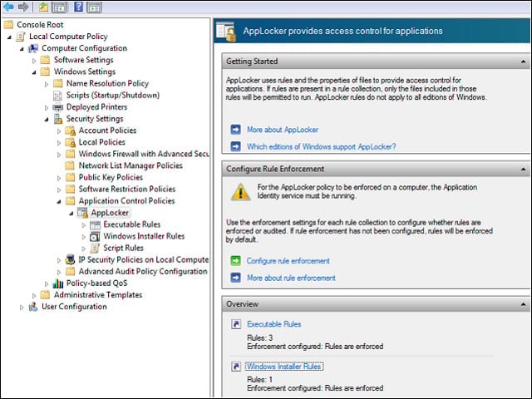
Task: Click the IP Security Policies icon
Action: click(70, 260)
